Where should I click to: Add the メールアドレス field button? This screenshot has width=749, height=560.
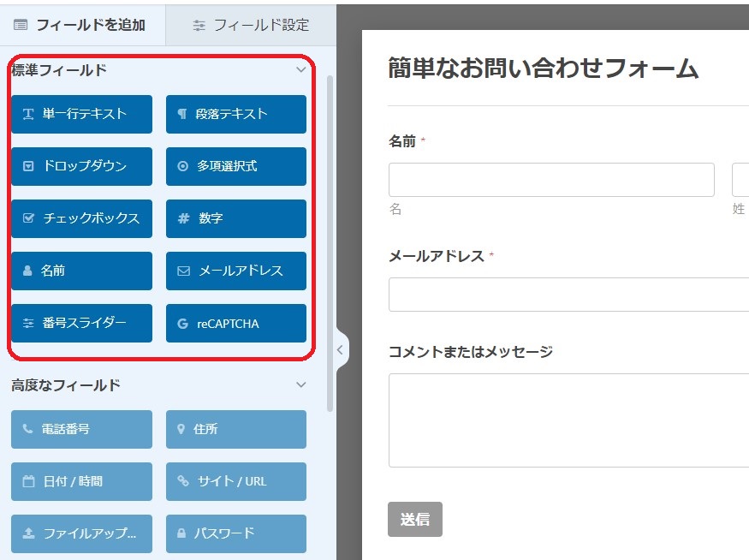[236, 271]
